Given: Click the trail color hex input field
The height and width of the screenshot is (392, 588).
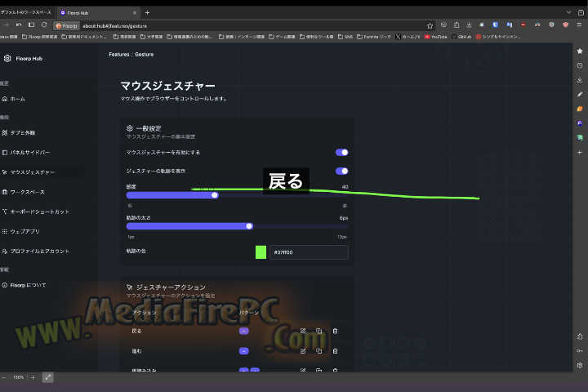Looking at the screenshot, I should coord(309,252).
